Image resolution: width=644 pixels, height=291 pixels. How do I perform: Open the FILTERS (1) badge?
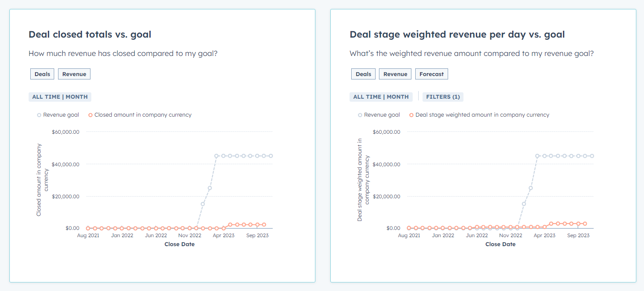coord(443,97)
